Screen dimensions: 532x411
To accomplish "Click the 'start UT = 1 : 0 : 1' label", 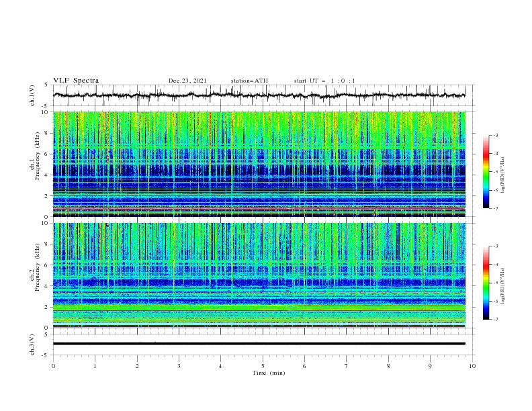I will [x=324, y=81].
